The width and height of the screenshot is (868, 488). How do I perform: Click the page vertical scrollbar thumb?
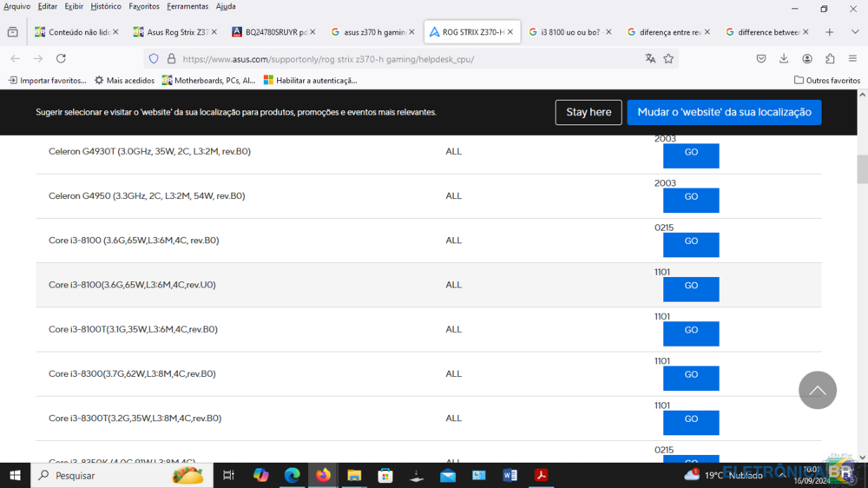(x=863, y=169)
